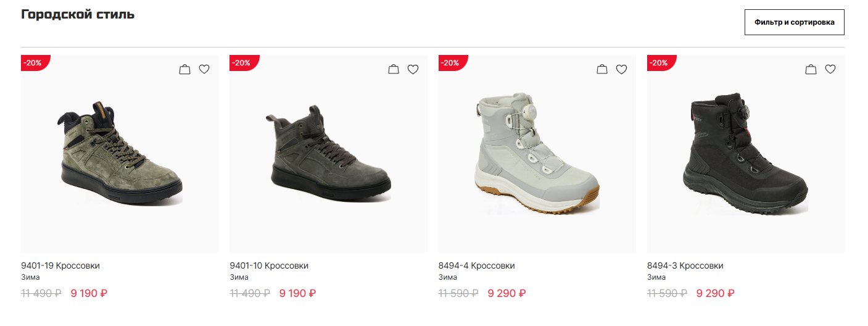Favorite the 9401-10 sneakers with heart icon
Viewport: 868px width, 326px height.
[413, 70]
